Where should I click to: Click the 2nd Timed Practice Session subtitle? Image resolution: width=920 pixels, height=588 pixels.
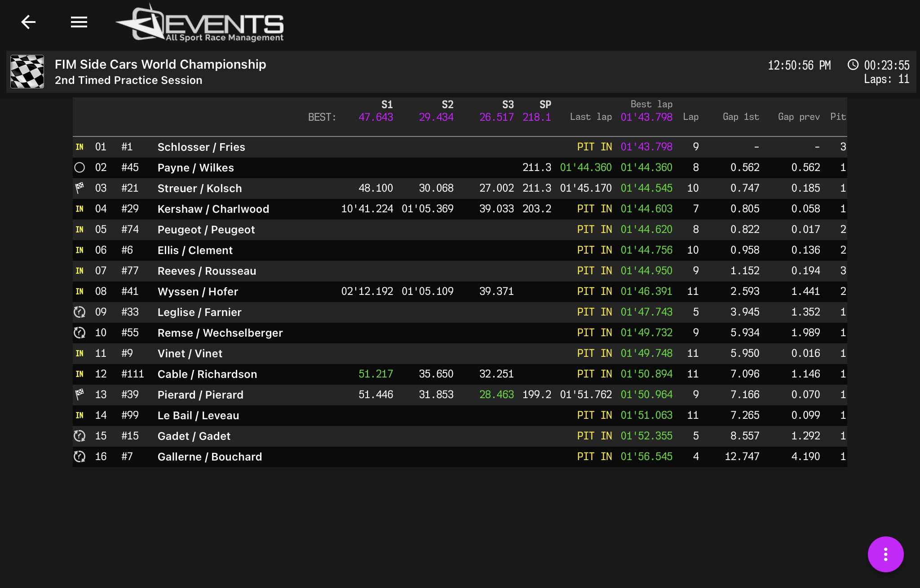point(128,80)
